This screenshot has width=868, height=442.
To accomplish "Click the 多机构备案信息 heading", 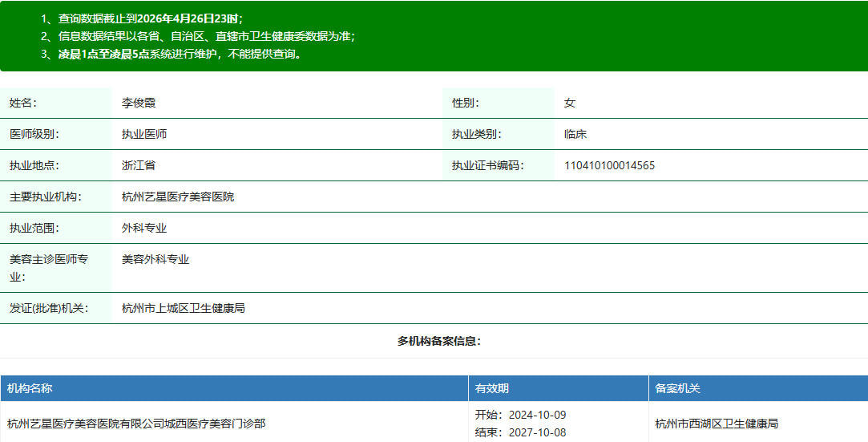I will tap(439, 341).
